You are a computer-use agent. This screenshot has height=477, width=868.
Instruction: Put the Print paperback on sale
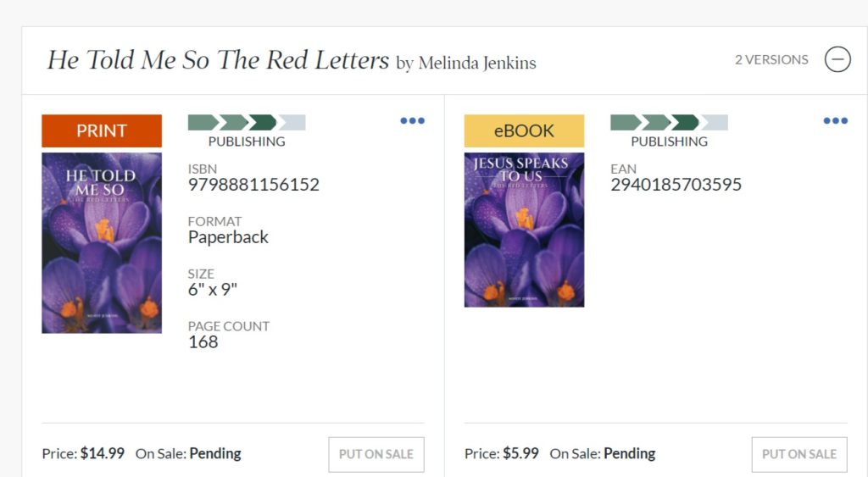pyautogui.click(x=376, y=454)
